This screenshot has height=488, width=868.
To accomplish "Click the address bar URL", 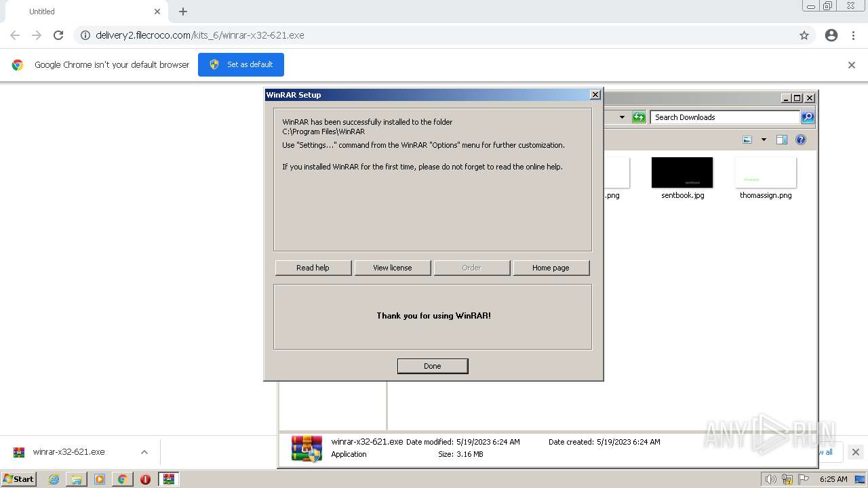I will [x=200, y=35].
